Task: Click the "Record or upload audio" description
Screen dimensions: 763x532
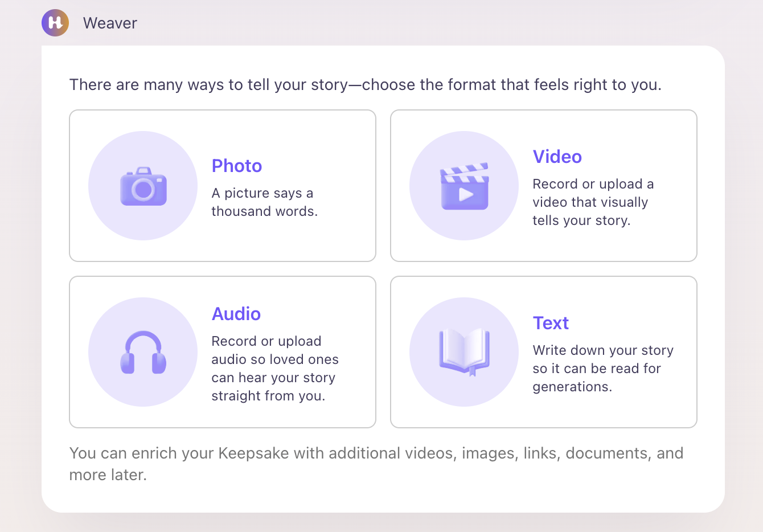Action: [274, 369]
